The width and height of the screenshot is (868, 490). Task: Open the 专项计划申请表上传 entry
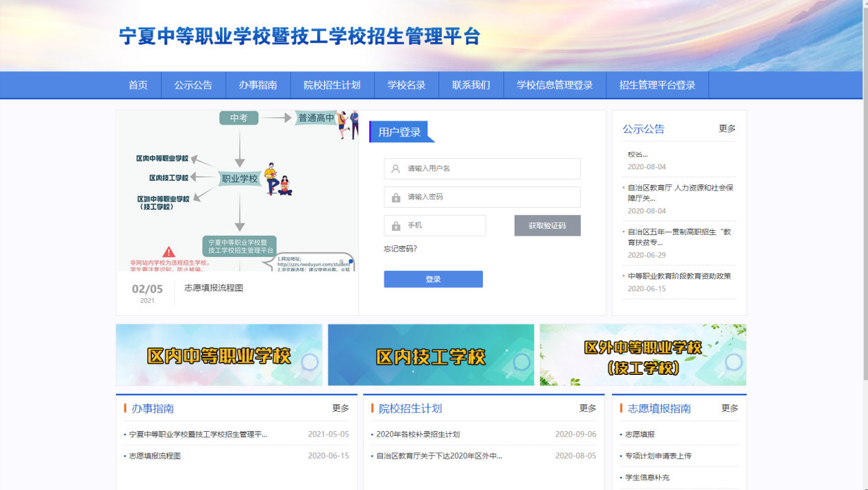coord(658,456)
